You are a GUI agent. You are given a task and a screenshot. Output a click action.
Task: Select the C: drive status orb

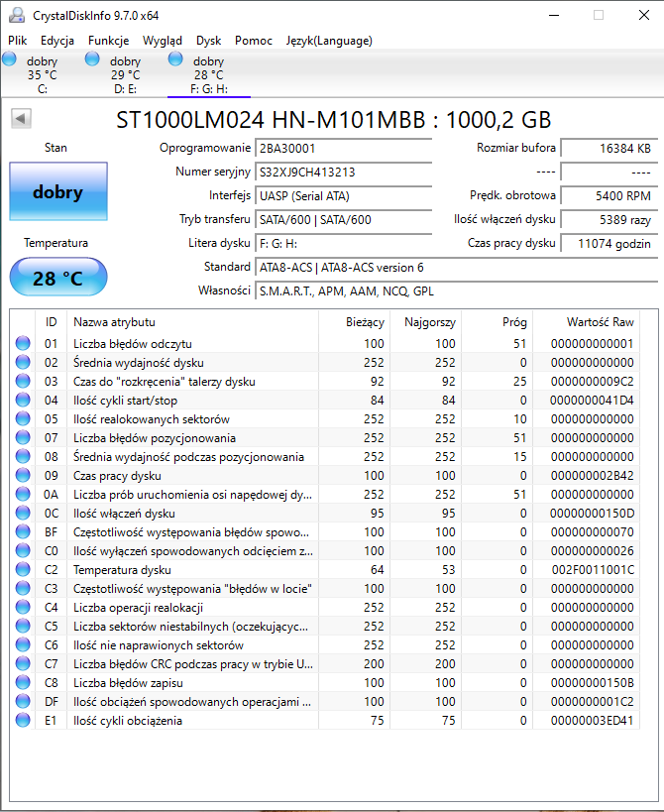click(x=10, y=60)
